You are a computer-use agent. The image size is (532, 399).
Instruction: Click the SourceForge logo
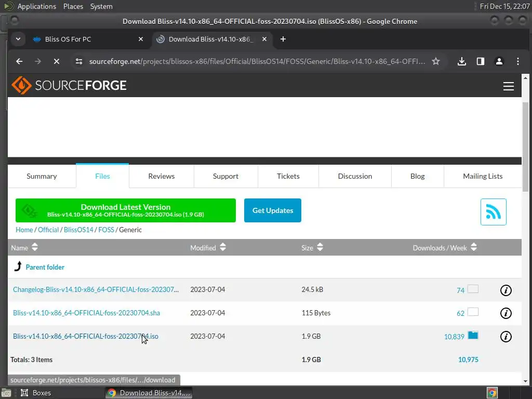click(x=69, y=85)
